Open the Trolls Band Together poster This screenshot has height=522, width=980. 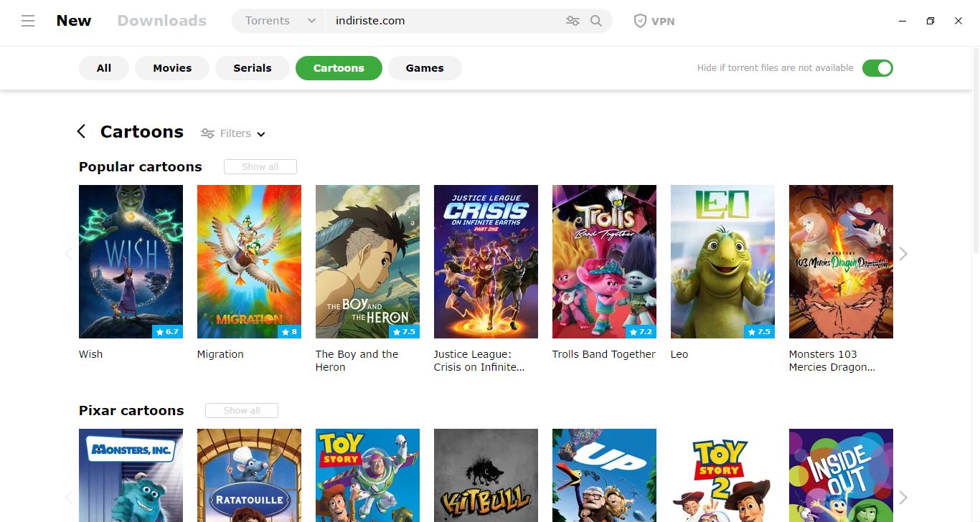click(604, 262)
